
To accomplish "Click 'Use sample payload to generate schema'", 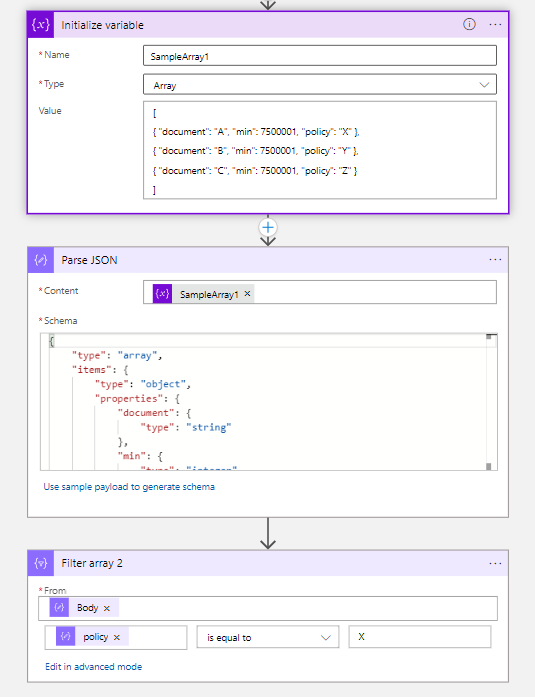I will pyautogui.click(x=129, y=487).
